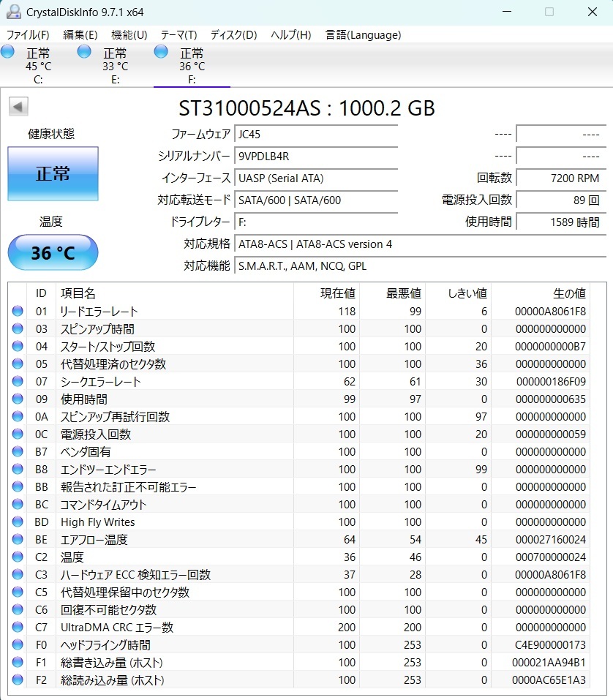613x700 pixels.
Task: Click the status orb for シークエラーレート row
Action: coord(18,382)
